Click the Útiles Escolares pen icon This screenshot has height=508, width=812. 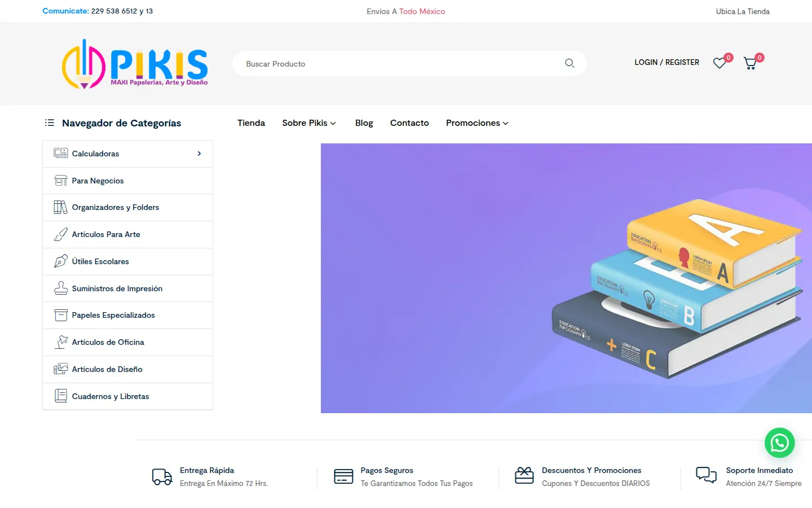click(x=61, y=261)
